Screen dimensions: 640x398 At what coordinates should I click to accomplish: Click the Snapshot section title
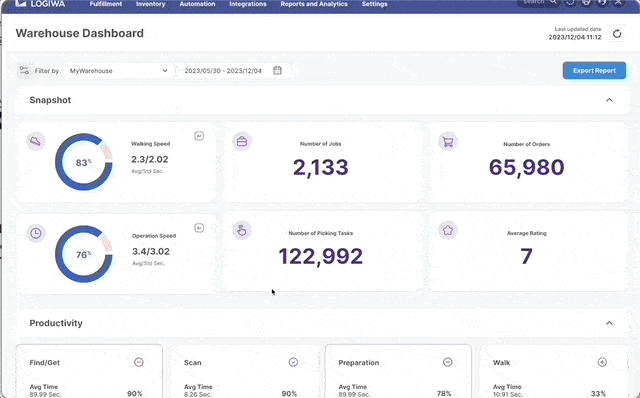(x=50, y=100)
